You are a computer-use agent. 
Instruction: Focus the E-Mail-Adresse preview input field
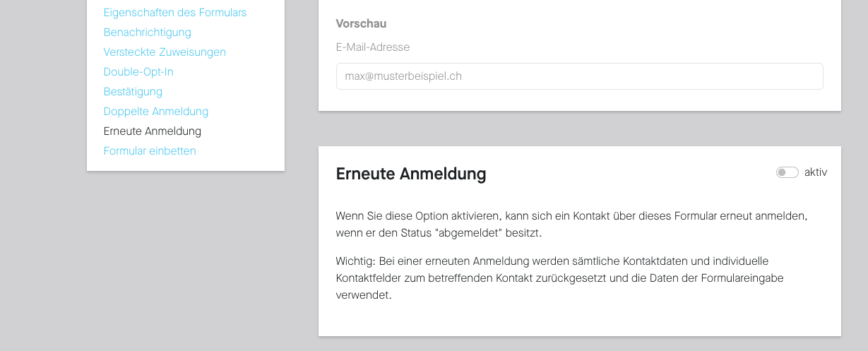[x=579, y=76]
